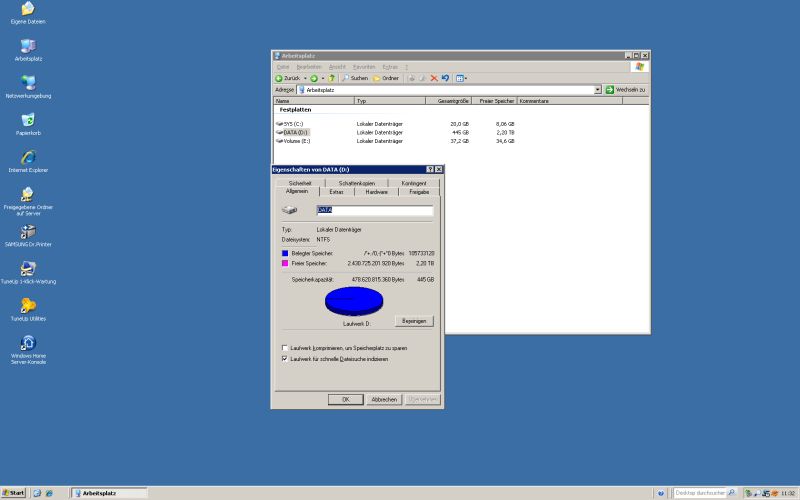
Task: Select the Papierkorb recycle bin icon
Action: click(28, 124)
